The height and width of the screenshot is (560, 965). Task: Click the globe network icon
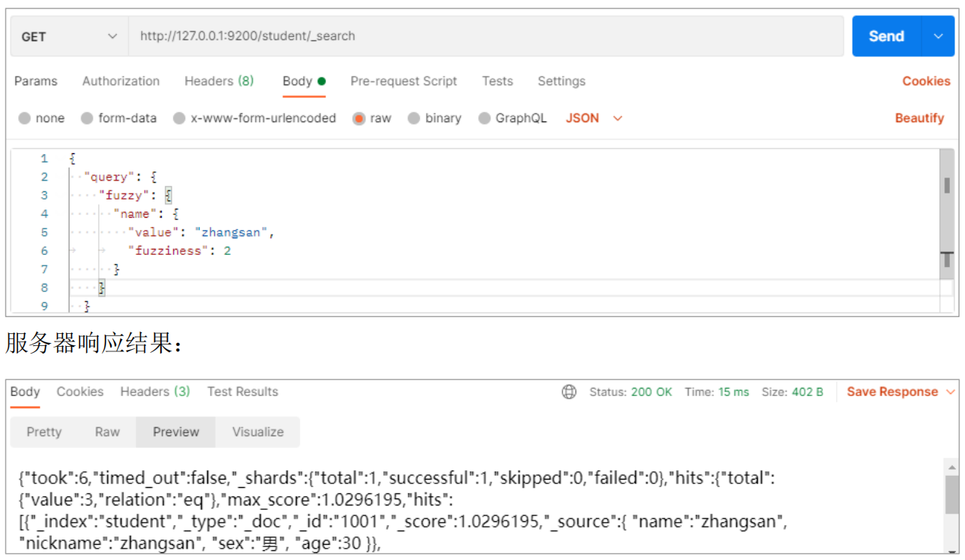pyautogui.click(x=569, y=392)
